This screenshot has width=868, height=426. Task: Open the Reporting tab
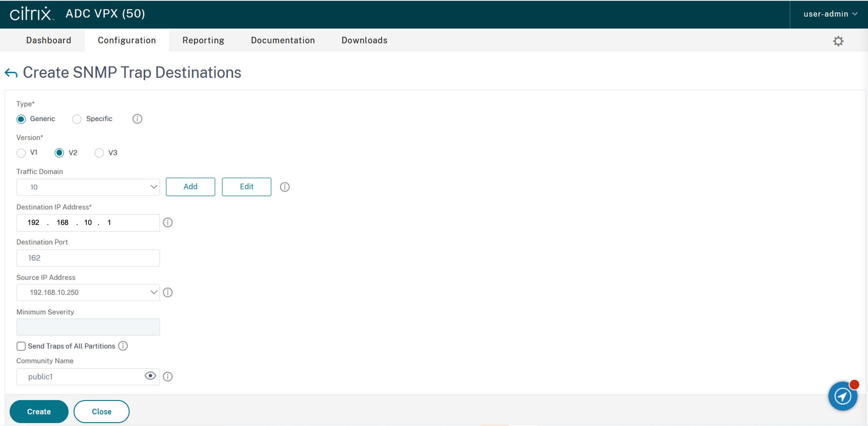[203, 41]
